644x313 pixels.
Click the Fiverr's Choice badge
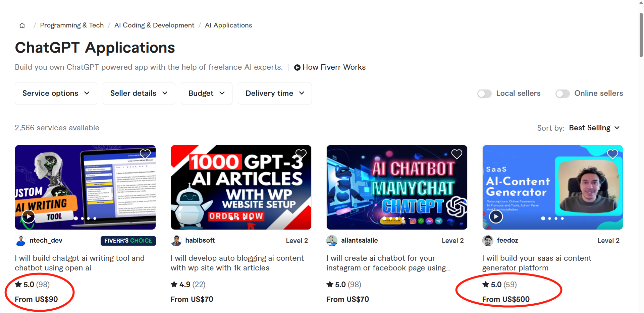(x=128, y=241)
